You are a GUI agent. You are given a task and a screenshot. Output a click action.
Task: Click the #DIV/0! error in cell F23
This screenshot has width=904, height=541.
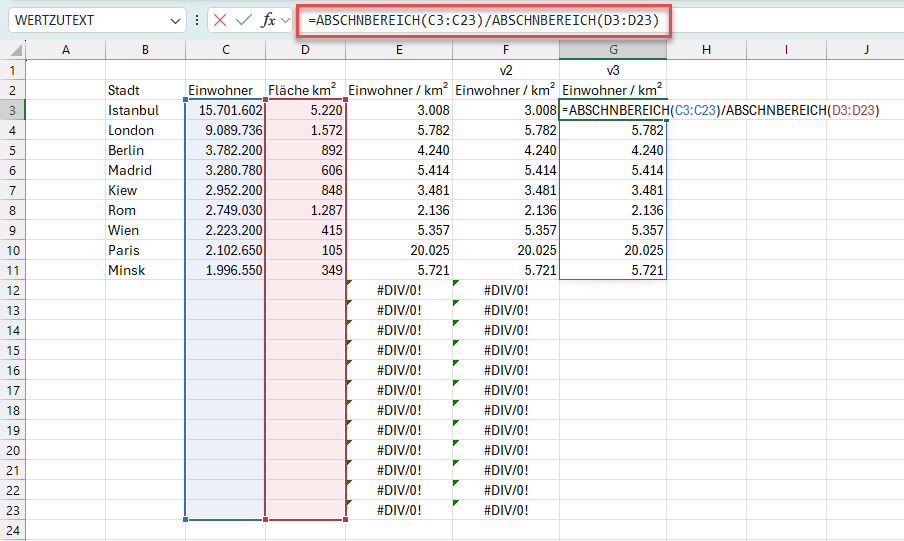tap(506, 510)
